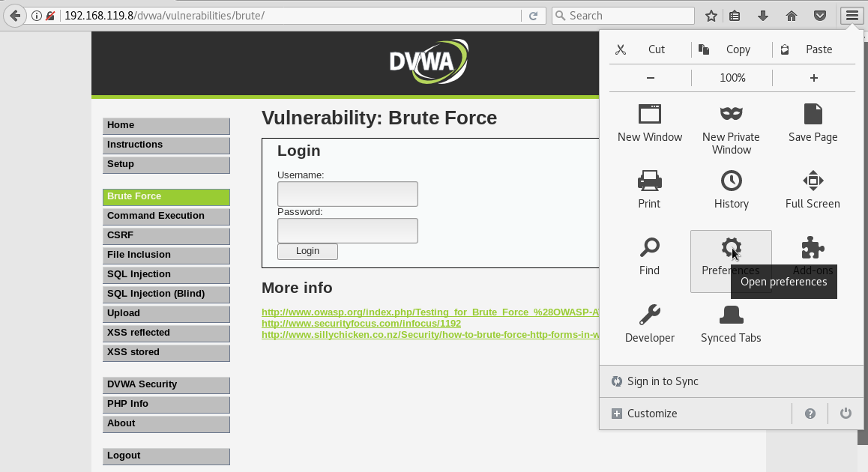This screenshot has width=868, height=472.
Task: Click Logout in the sidebar
Action: coord(166,456)
